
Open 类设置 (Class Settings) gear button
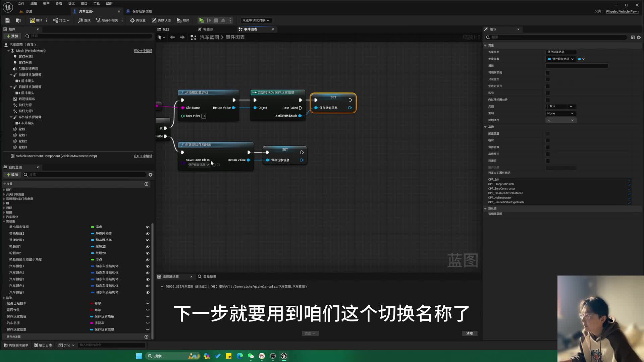(138, 20)
